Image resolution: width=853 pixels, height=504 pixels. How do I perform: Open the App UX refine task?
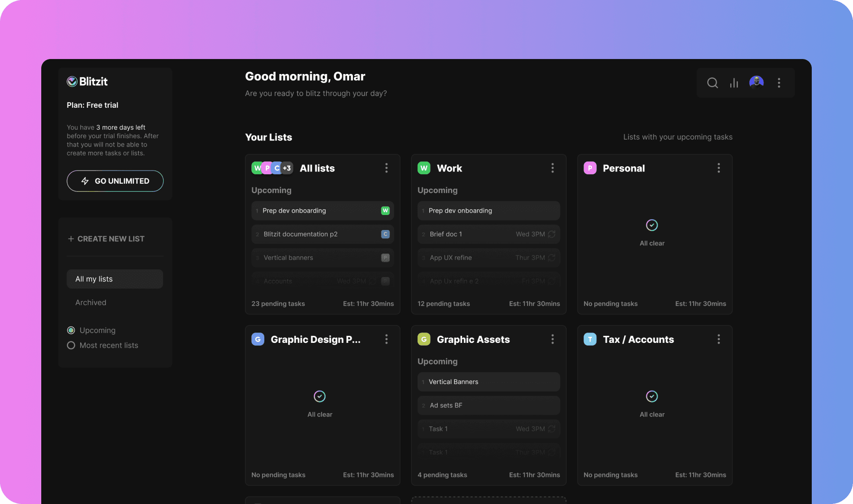[489, 258]
